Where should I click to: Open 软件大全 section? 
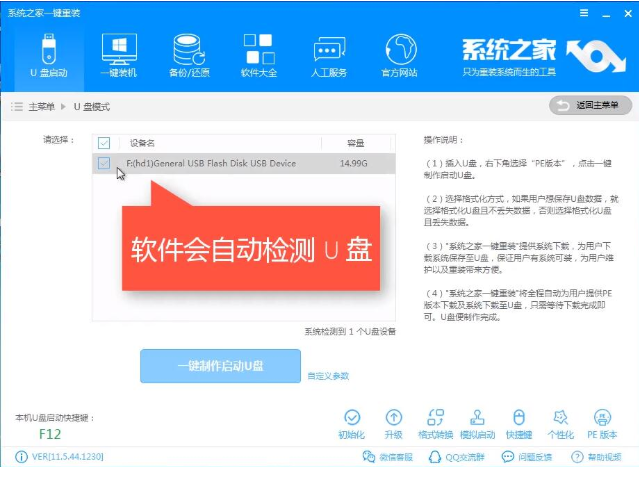pyautogui.click(x=259, y=56)
